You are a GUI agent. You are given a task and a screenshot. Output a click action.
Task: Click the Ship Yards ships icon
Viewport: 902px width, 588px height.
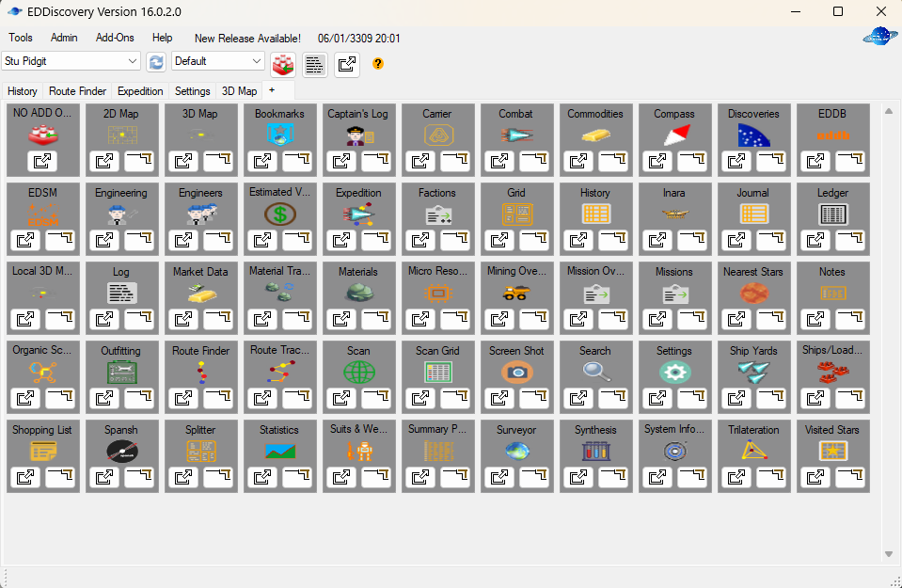(754, 373)
